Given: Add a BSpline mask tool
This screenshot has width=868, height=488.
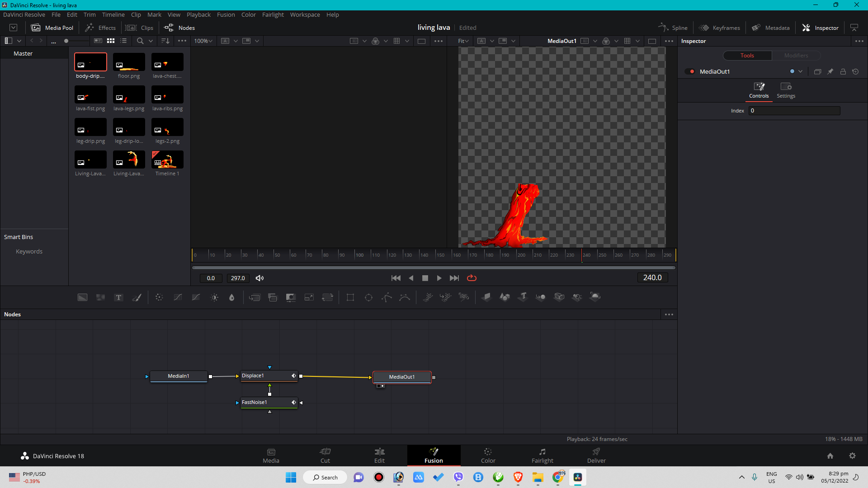Looking at the screenshot, I should [405, 297].
